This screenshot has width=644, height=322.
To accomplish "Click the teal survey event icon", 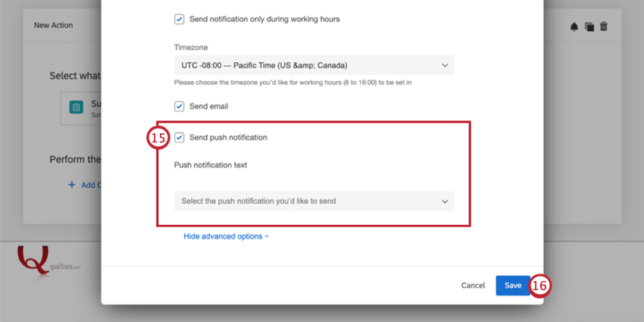I will point(76,107).
